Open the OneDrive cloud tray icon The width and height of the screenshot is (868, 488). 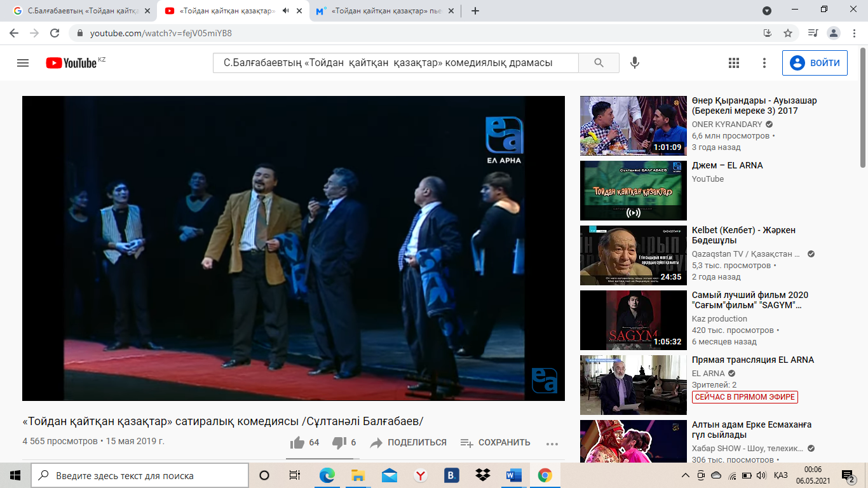[x=716, y=475]
